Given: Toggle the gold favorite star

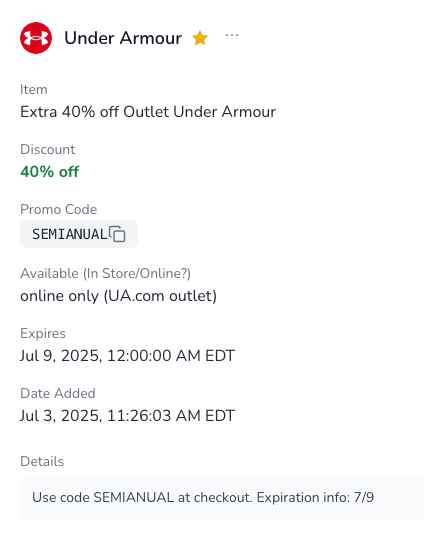Looking at the screenshot, I should (x=200, y=38).
